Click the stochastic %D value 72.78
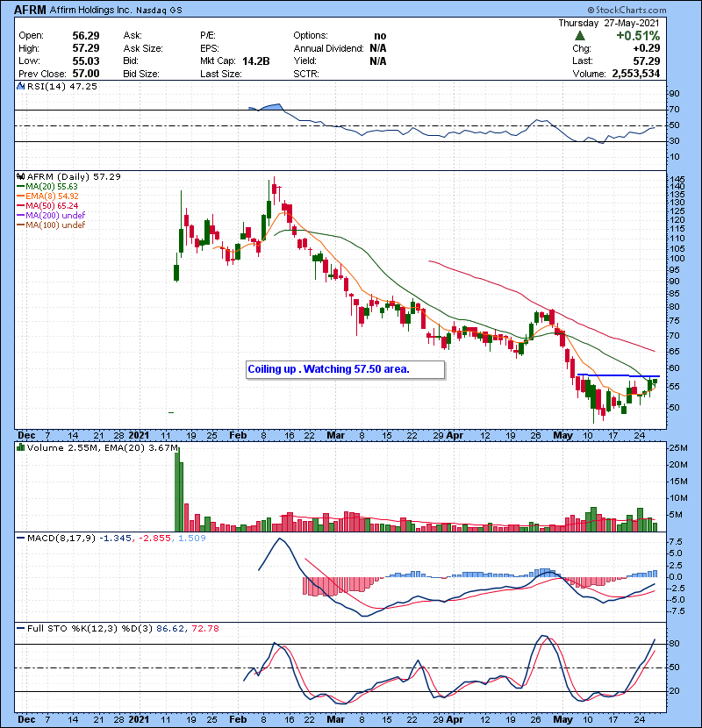Viewport: 702px width, 728px height. 205,629
